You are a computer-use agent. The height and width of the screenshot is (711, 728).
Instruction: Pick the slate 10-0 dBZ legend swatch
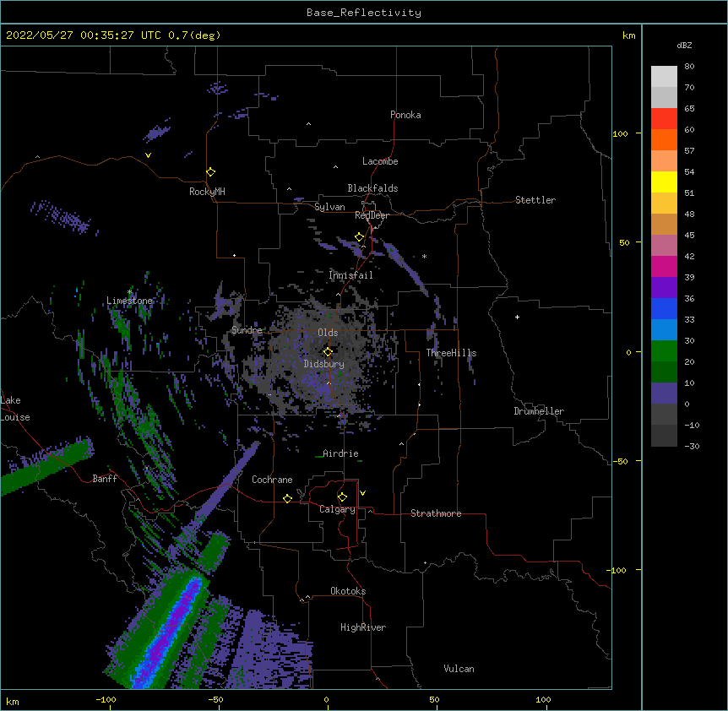tap(664, 393)
